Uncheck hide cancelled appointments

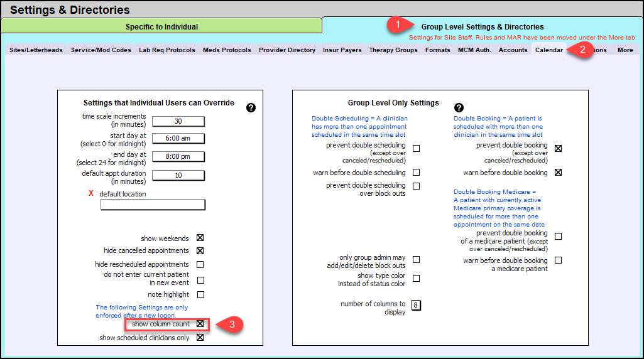click(x=200, y=250)
